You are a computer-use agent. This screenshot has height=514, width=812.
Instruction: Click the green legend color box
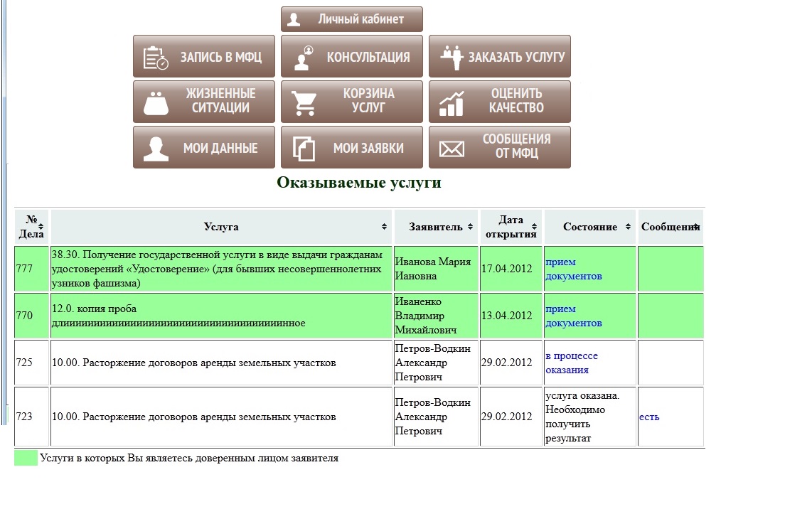26,457
